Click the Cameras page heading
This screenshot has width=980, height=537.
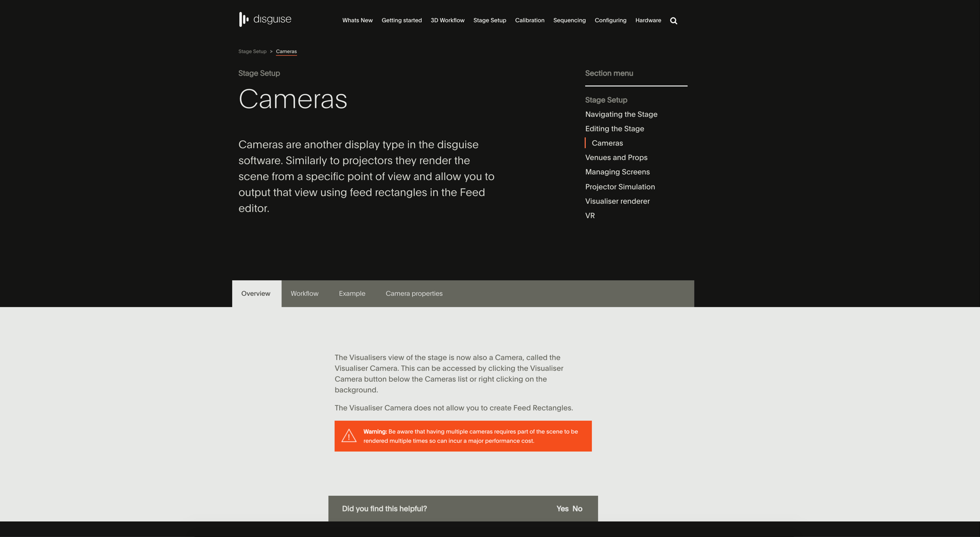click(293, 99)
